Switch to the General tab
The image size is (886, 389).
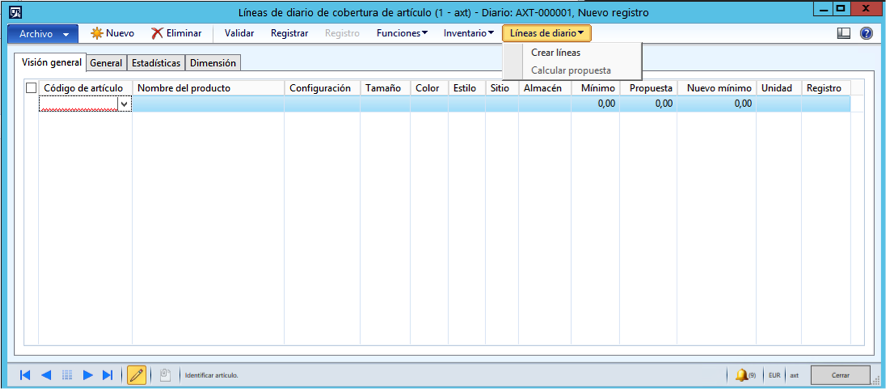(x=106, y=63)
